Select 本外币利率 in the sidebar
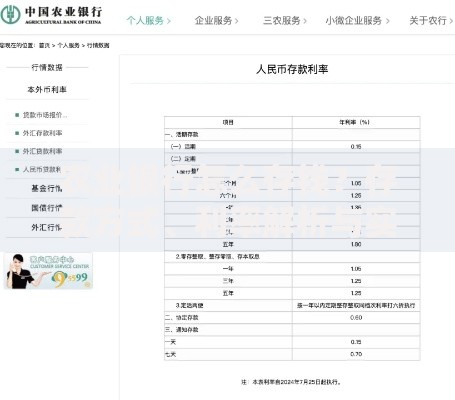Screen dimensions: 455x400 (x=47, y=90)
